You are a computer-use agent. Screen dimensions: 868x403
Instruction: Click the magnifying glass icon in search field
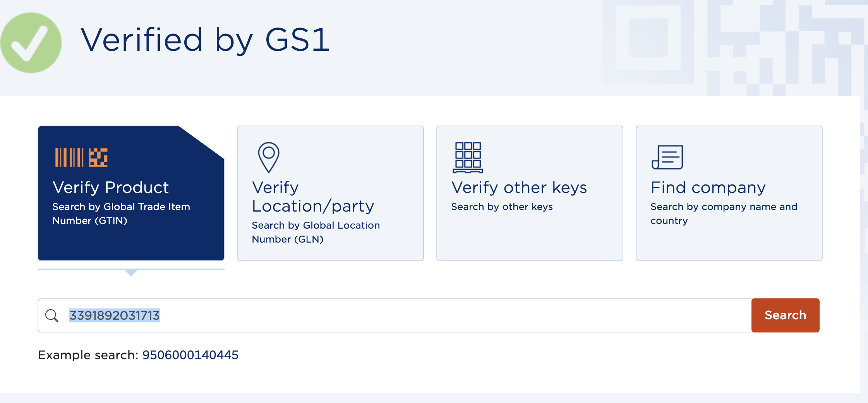[x=52, y=316]
